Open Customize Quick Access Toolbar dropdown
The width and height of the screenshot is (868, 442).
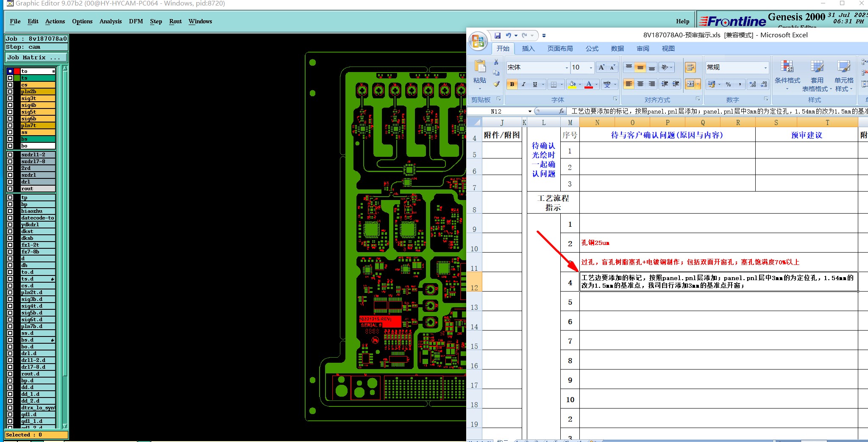[x=544, y=36]
